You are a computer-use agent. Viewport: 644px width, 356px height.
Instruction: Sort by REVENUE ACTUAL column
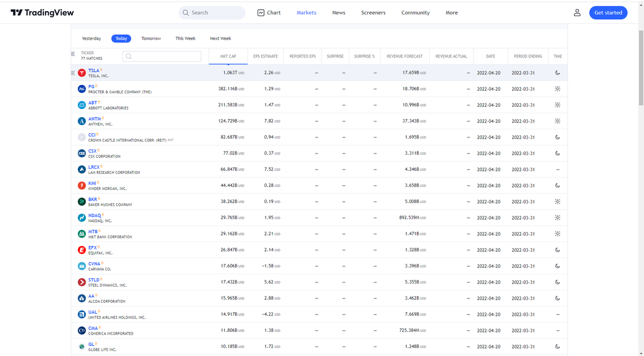pyautogui.click(x=451, y=56)
